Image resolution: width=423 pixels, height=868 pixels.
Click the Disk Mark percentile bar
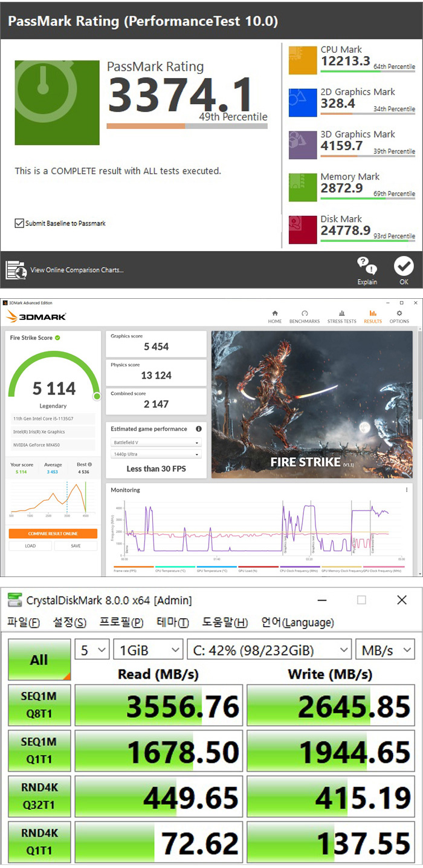(367, 241)
